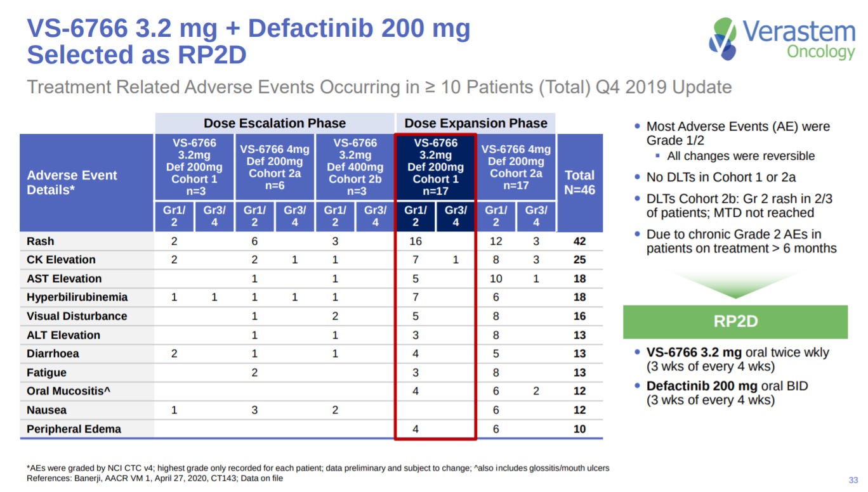Click the slide page number 33

[x=853, y=479]
